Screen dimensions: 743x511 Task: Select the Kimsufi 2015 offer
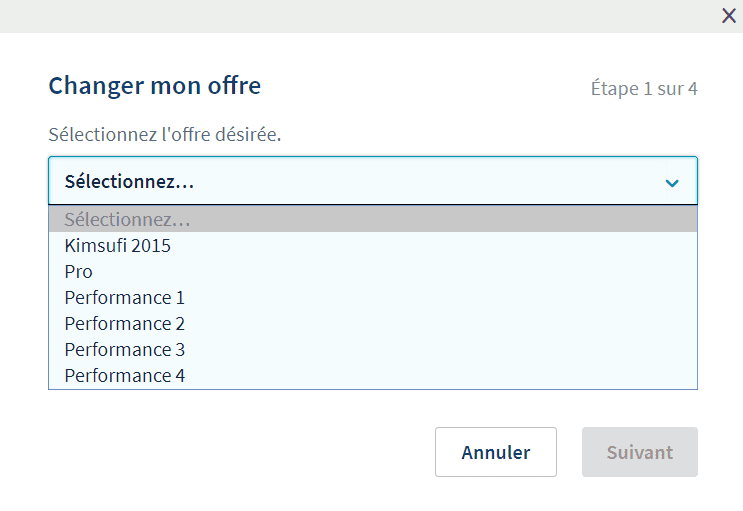coord(373,246)
